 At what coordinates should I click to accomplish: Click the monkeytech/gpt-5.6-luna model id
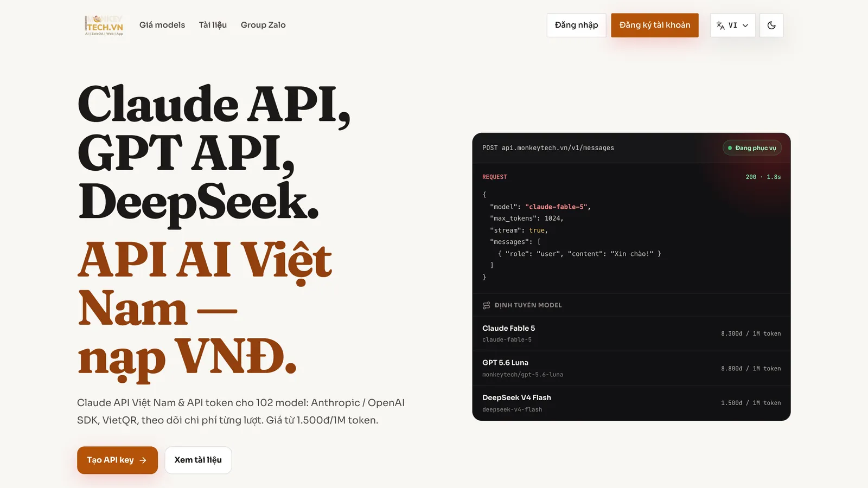click(522, 375)
